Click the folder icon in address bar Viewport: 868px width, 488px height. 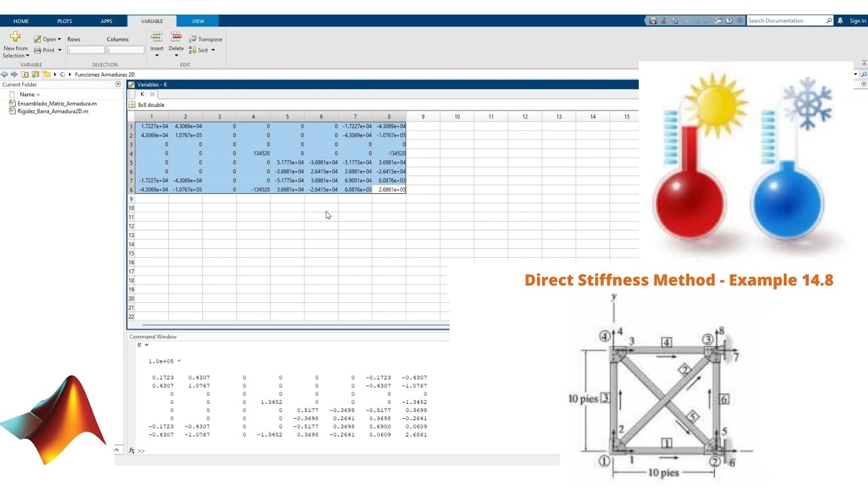pyautogui.click(x=47, y=75)
